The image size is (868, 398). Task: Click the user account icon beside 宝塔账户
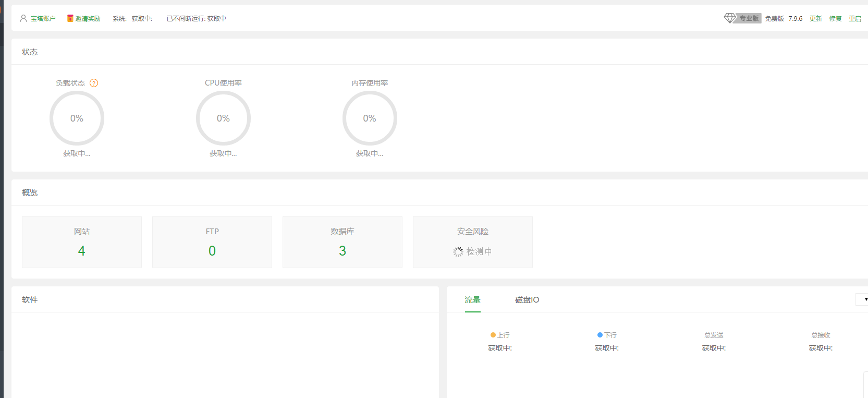click(x=23, y=18)
